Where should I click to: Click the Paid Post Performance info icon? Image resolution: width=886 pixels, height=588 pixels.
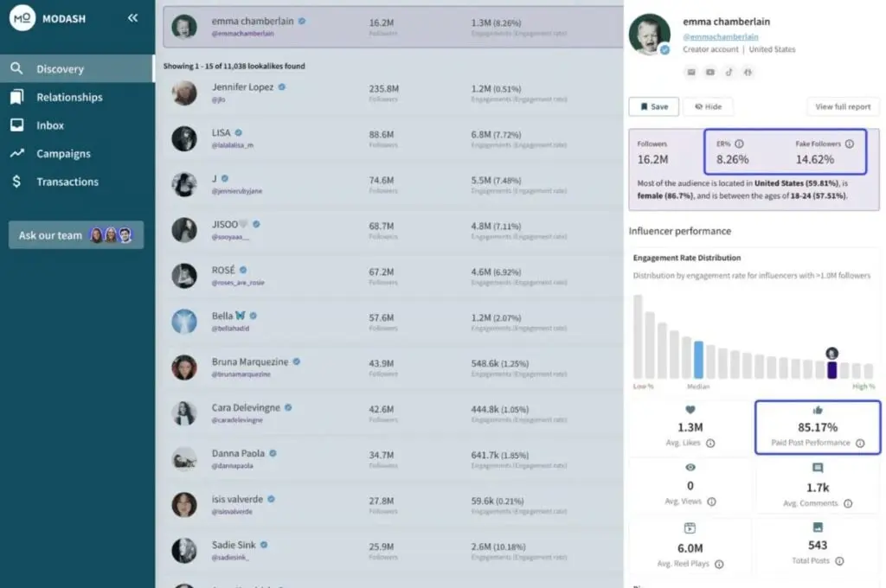(x=860, y=444)
